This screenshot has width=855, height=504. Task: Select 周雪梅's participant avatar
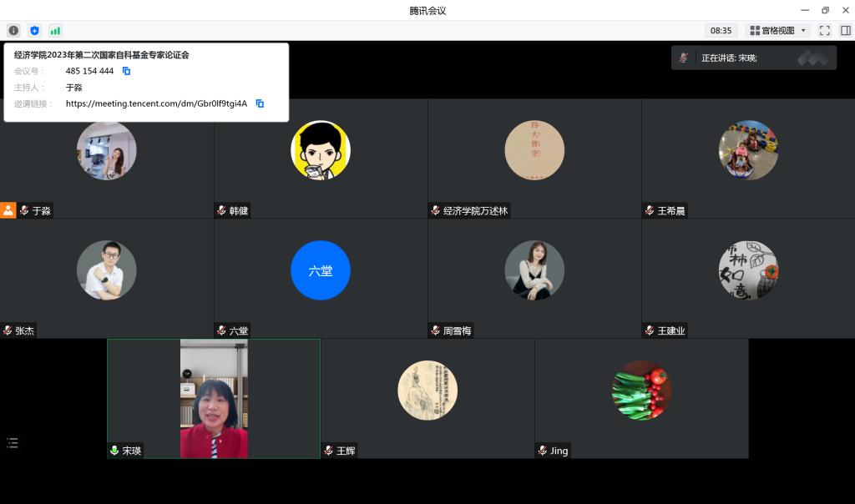pos(534,270)
